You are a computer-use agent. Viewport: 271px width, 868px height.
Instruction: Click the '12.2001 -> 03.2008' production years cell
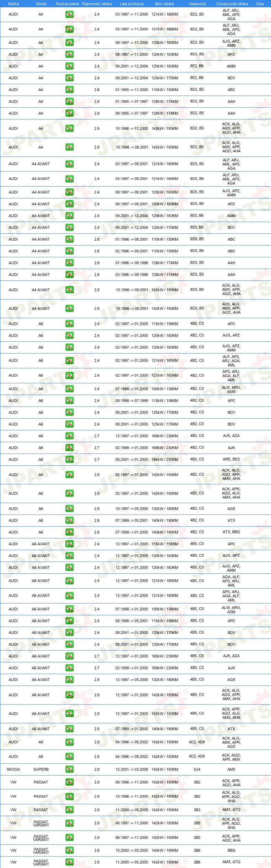(132, 769)
